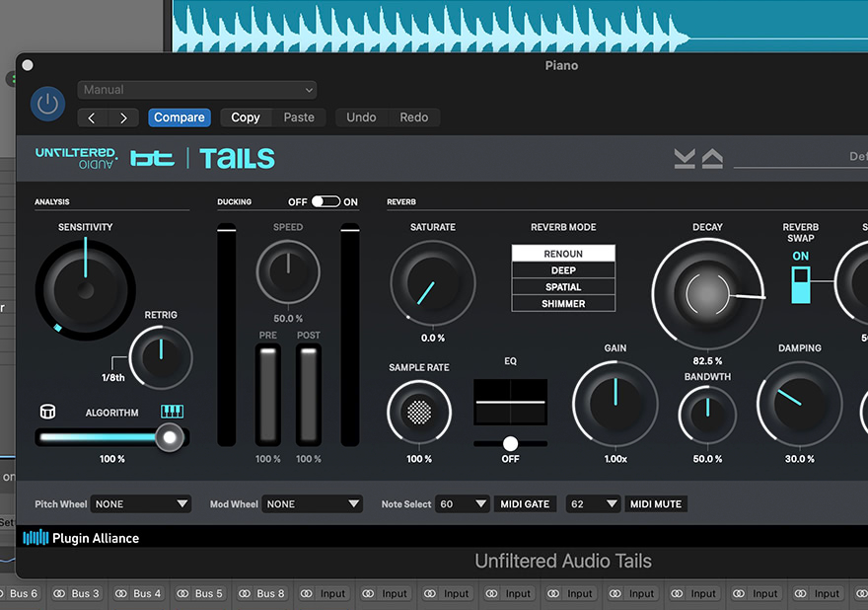Screen dimensions: 868x610
Task: Click the 82.5 % decay value
Action: pos(707,360)
